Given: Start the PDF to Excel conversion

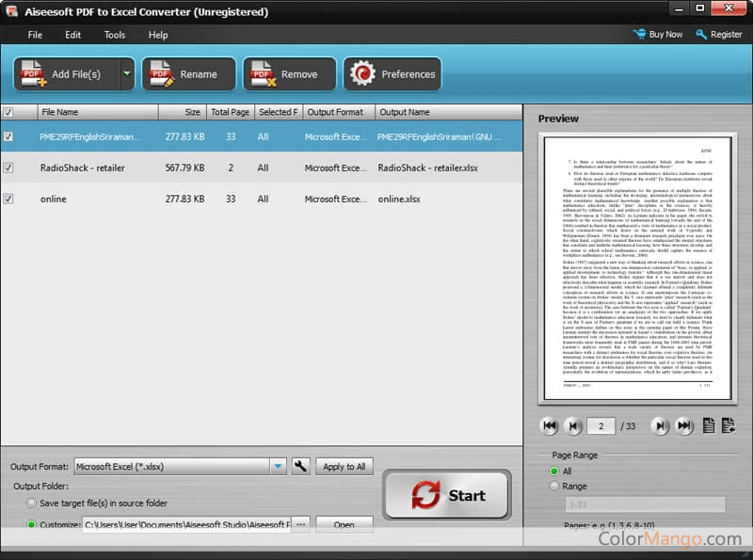Looking at the screenshot, I should point(447,495).
